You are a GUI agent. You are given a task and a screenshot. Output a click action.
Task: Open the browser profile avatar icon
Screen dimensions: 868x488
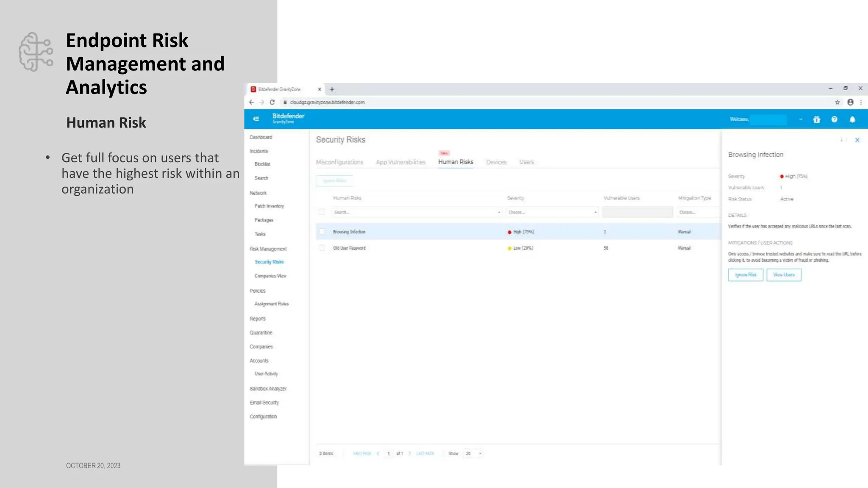pyautogui.click(x=850, y=102)
